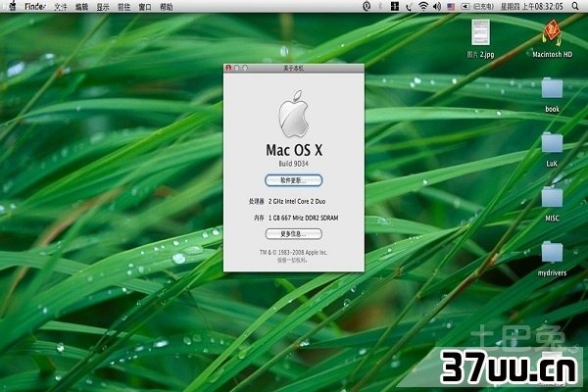Click the Bluetooth status icon
The width and height of the screenshot is (588, 392).
(x=380, y=6)
